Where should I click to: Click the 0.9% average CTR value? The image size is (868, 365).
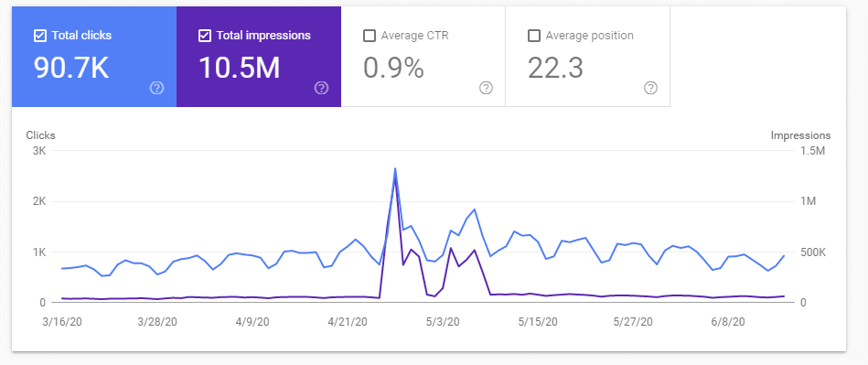tap(393, 68)
